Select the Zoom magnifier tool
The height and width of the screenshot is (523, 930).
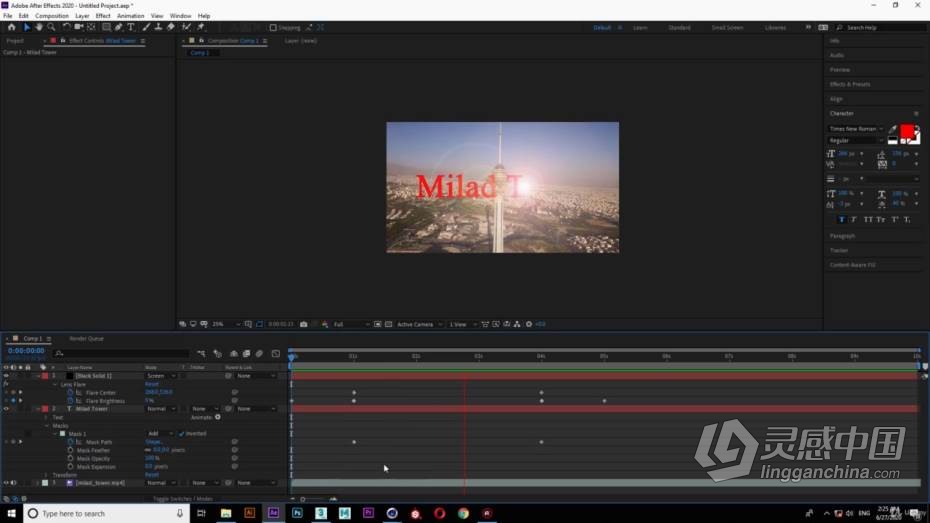51,27
